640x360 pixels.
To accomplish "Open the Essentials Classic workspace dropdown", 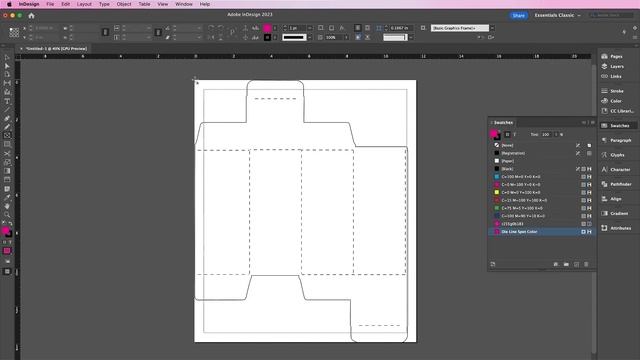I will pyautogui.click(x=557, y=15).
